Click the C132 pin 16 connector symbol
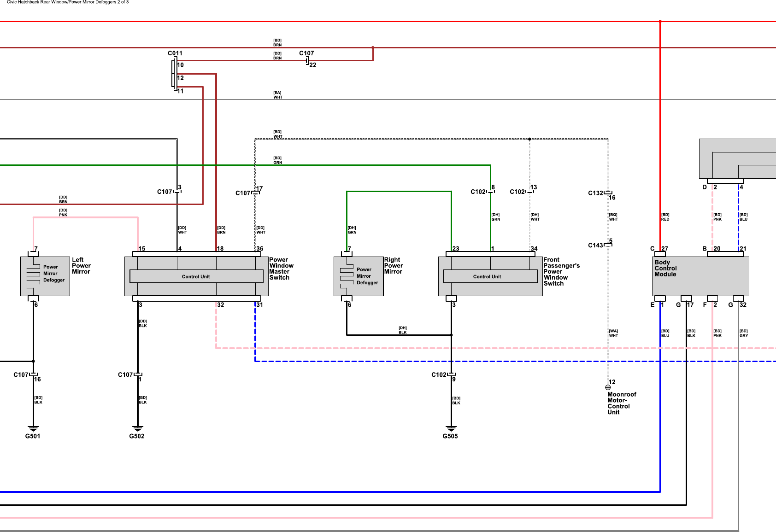 point(608,193)
